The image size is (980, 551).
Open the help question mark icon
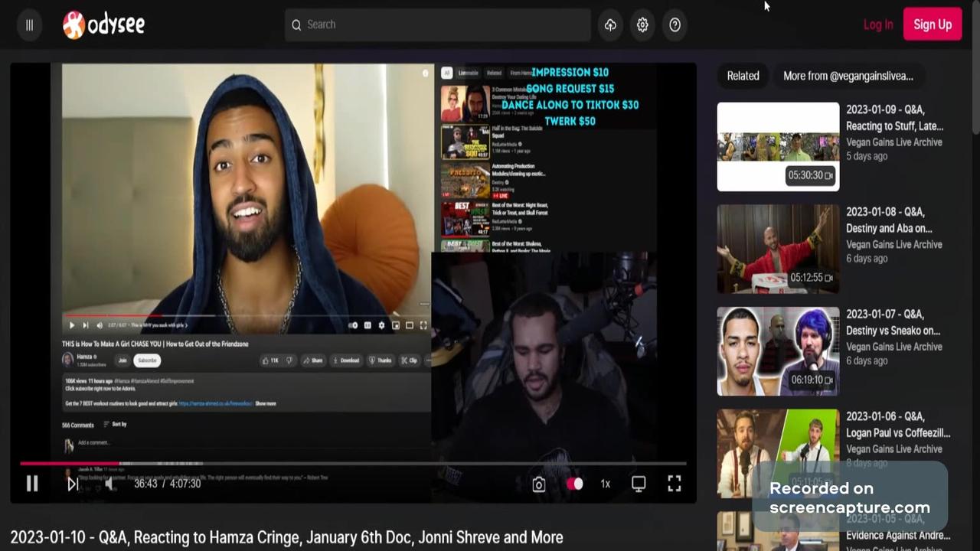[x=675, y=24]
